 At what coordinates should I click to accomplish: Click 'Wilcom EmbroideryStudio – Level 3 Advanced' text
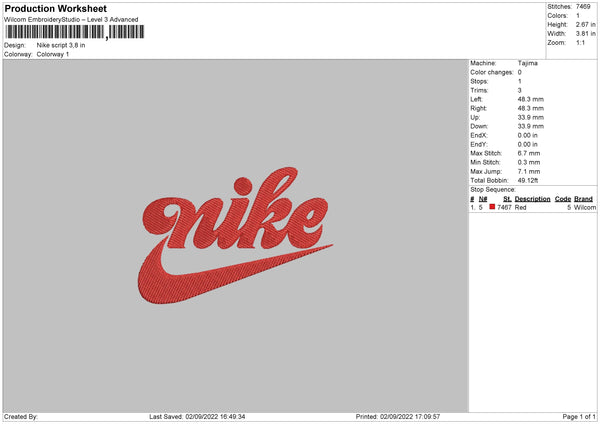click(x=71, y=20)
